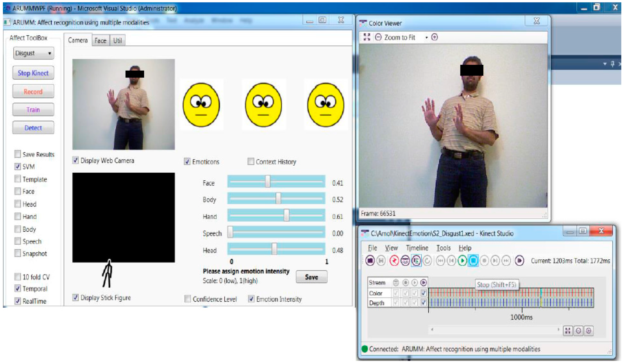The width and height of the screenshot is (624, 364).
Task: Click the highlighted Stop button in Kinect Studio
Action: 473,261
